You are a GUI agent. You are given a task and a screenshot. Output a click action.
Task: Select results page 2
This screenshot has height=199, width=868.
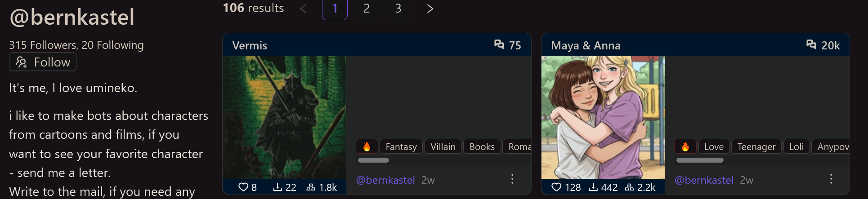click(x=367, y=9)
